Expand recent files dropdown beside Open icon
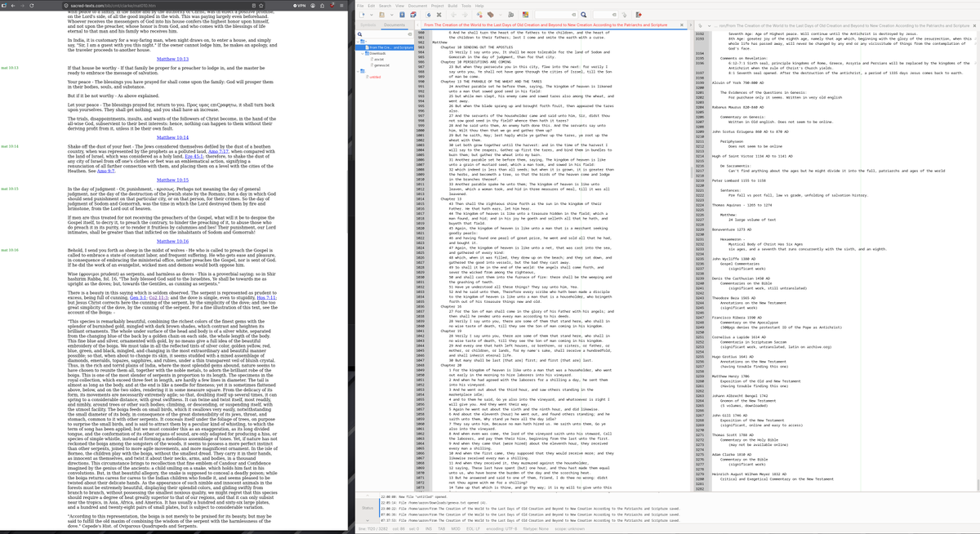980x534 pixels. (x=391, y=14)
